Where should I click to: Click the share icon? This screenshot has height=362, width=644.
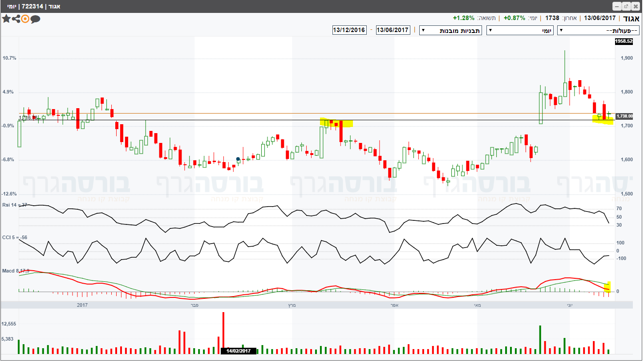click(x=16, y=19)
